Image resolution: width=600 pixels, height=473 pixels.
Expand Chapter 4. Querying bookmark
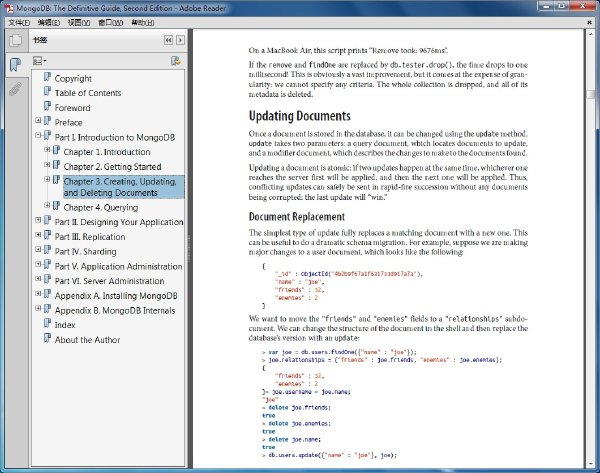point(47,205)
